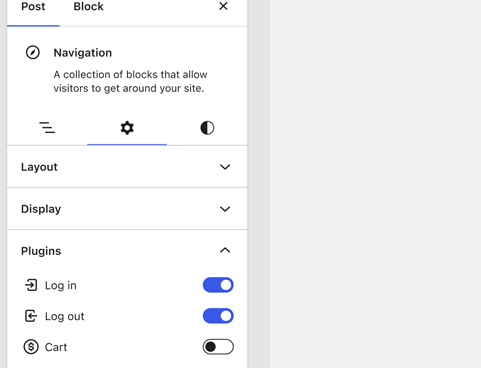Click the Plugins panel heading text
The width and height of the screenshot is (481, 368).
click(41, 251)
